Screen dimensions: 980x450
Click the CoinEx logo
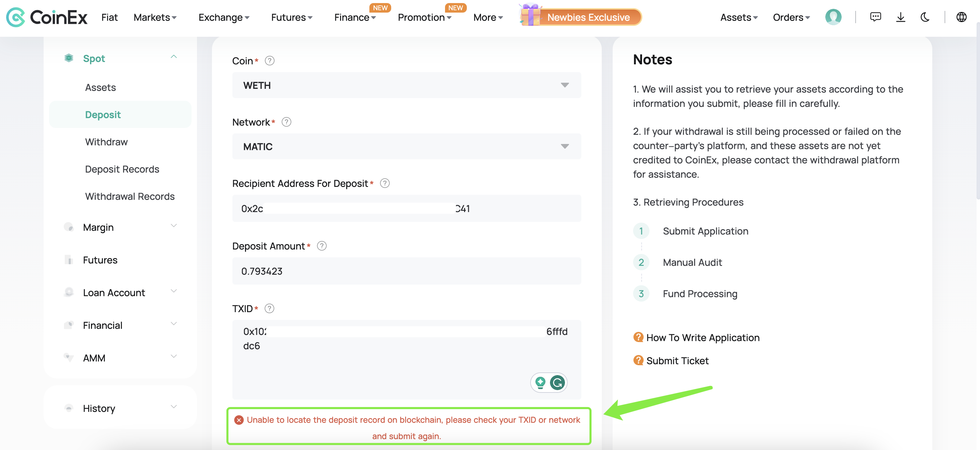pos(47,17)
